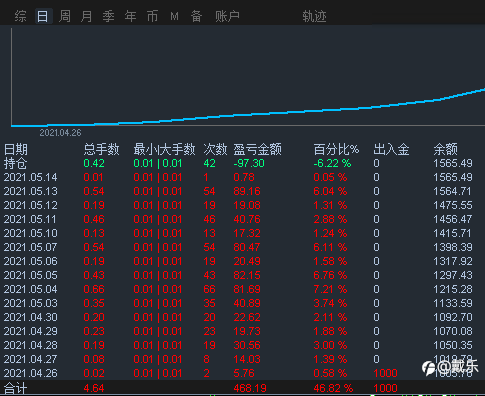Viewport: 485px width, 396px height.
Task: Click the 余额 column header
Action: [x=446, y=149]
